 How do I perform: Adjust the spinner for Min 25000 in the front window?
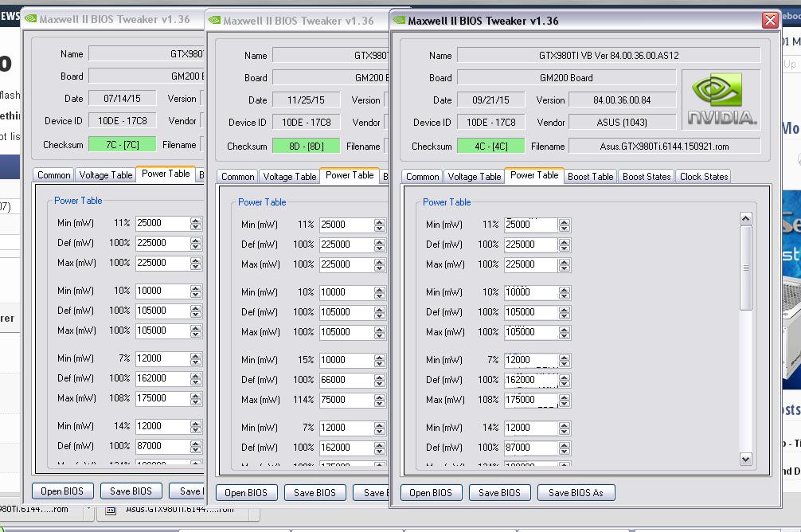564,225
